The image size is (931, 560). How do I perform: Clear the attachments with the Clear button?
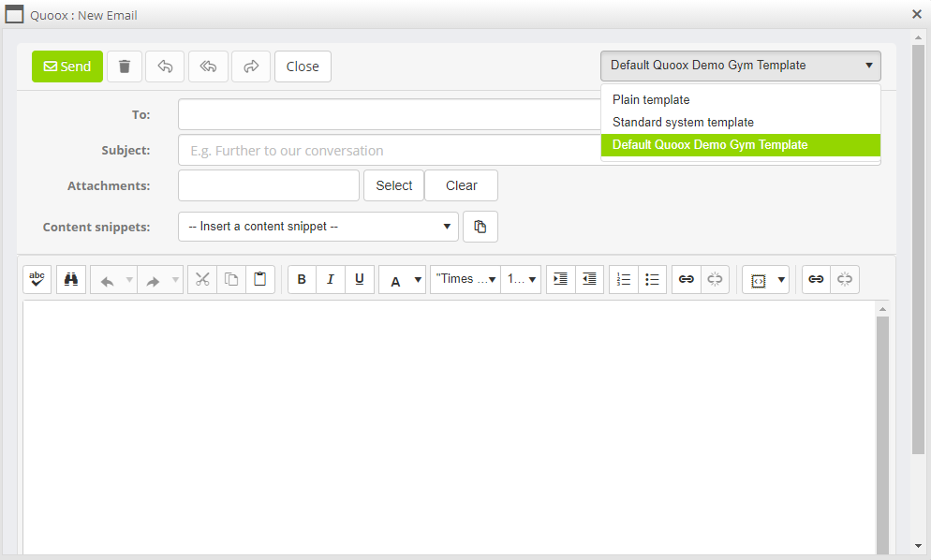(x=462, y=185)
